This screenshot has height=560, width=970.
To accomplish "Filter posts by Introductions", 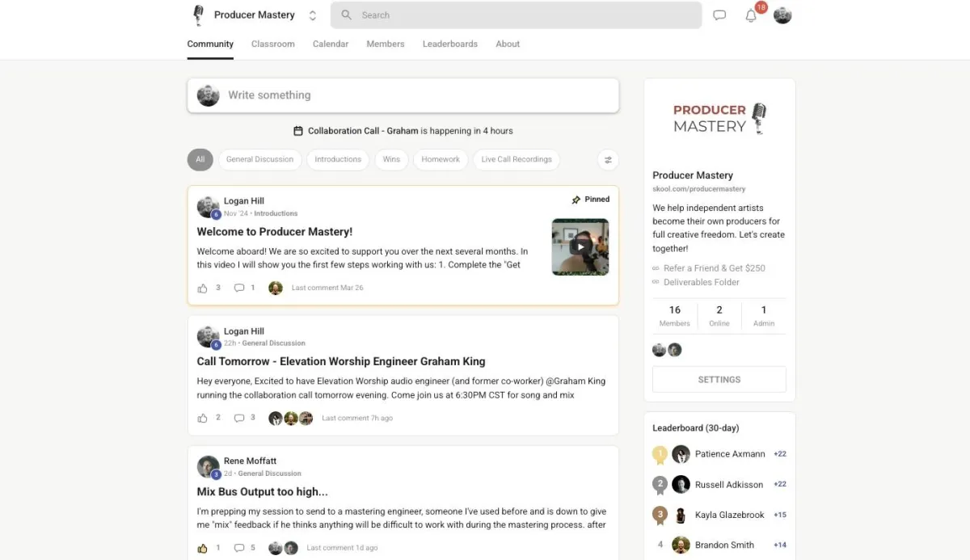I will [338, 159].
